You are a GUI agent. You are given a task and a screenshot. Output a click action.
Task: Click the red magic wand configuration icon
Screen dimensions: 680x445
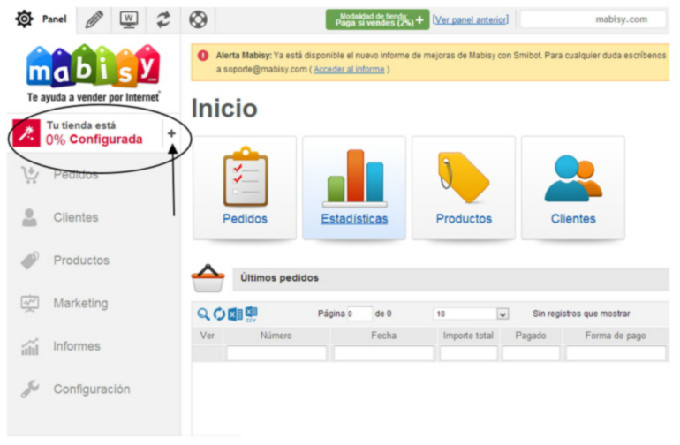click(x=26, y=133)
